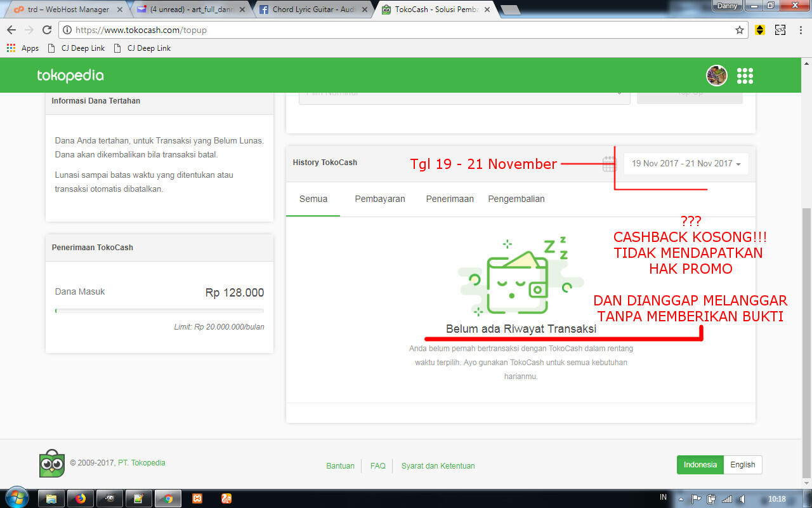Screen dimensions: 812x508
Task: Click the taskbar clock showing 10:18
Action: (x=777, y=499)
